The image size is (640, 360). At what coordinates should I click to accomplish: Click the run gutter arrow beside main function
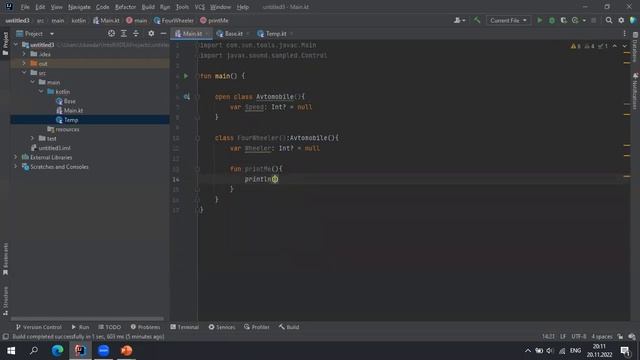[186, 76]
